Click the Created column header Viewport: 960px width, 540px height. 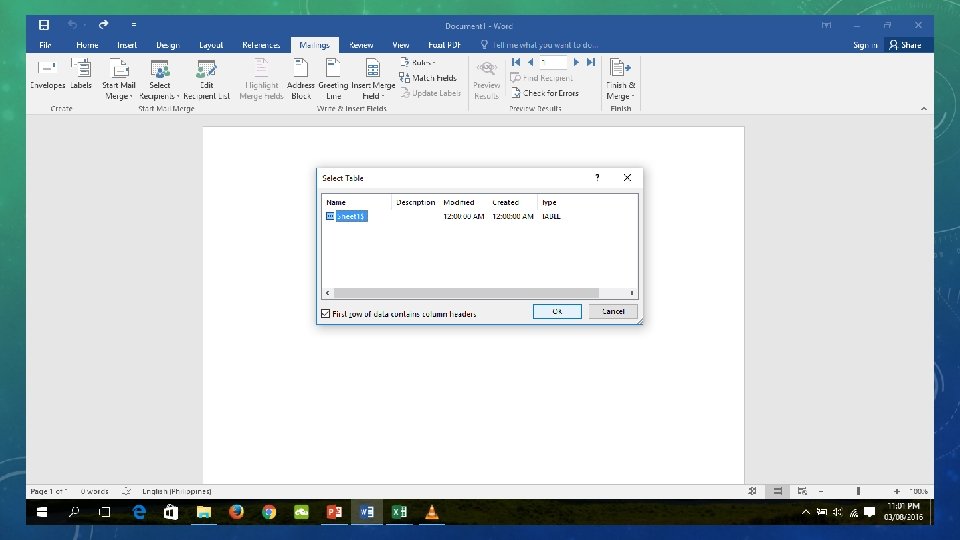(512, 202)
